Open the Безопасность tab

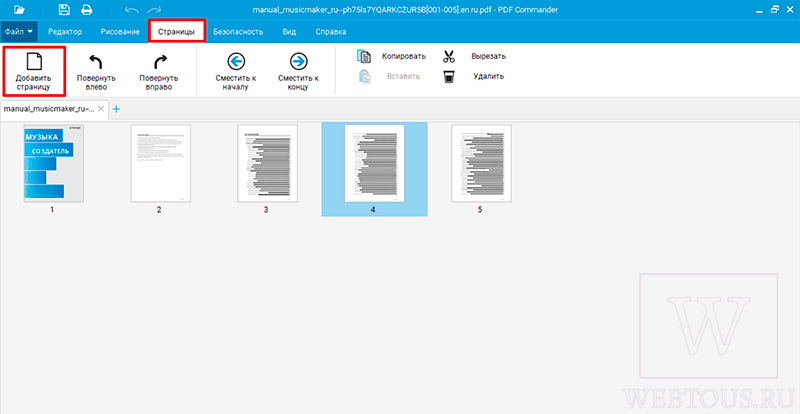(x=238, y=32)
